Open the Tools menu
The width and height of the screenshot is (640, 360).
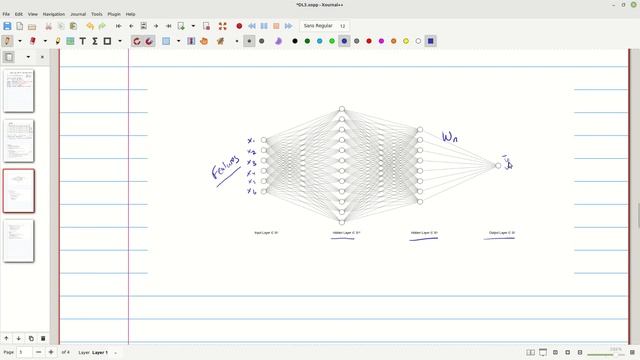(97, 14)
